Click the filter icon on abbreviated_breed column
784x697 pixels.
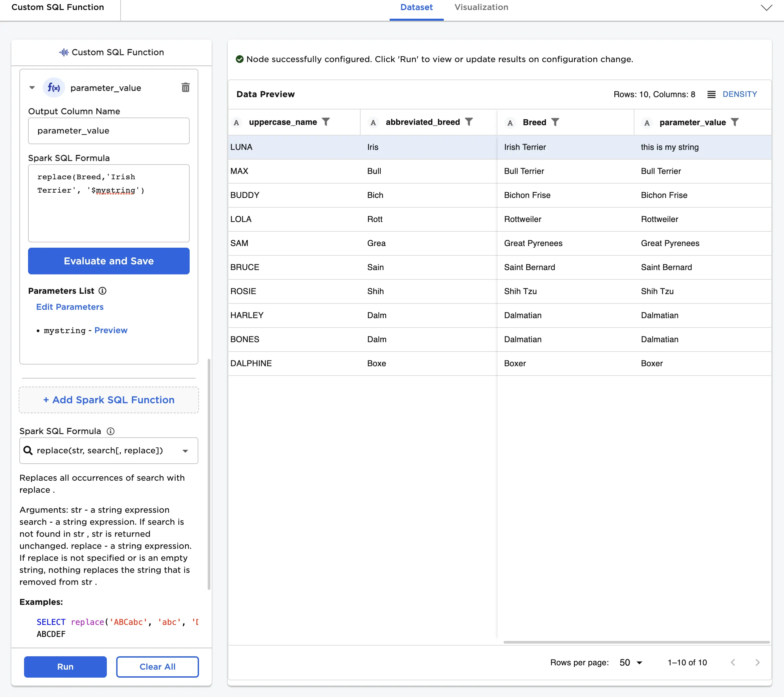coord(469,122)
